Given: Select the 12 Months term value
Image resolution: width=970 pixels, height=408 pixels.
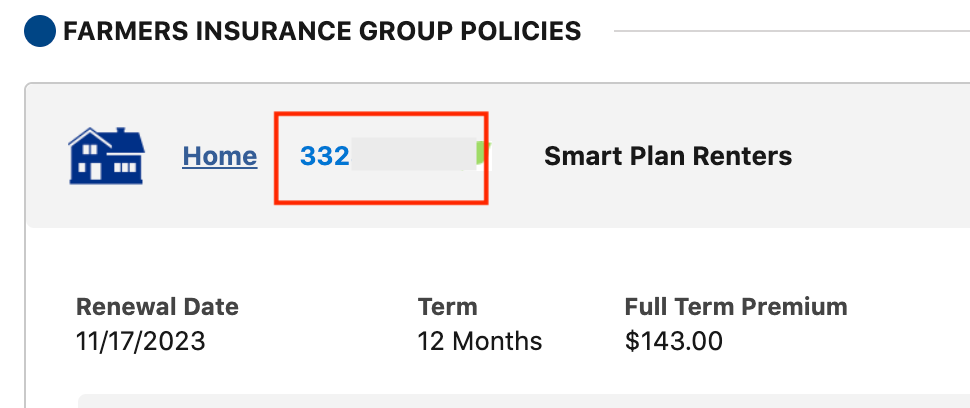Looking at the screenshot, I should [x=479, y=341].
